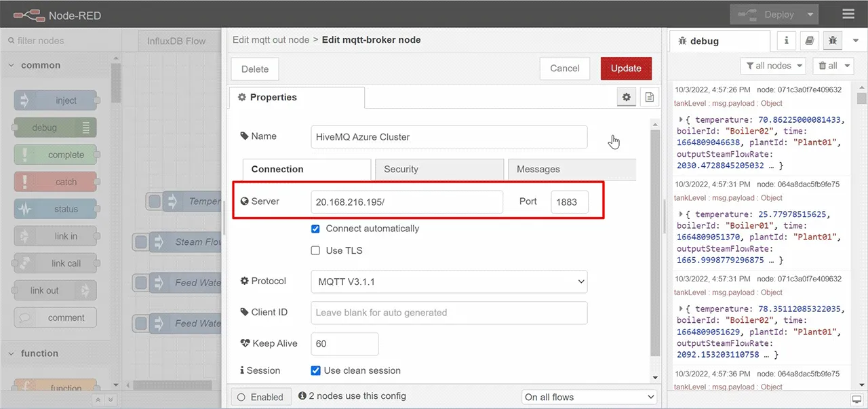Switch to the Connection tab
868x409 pixels.
307,169
